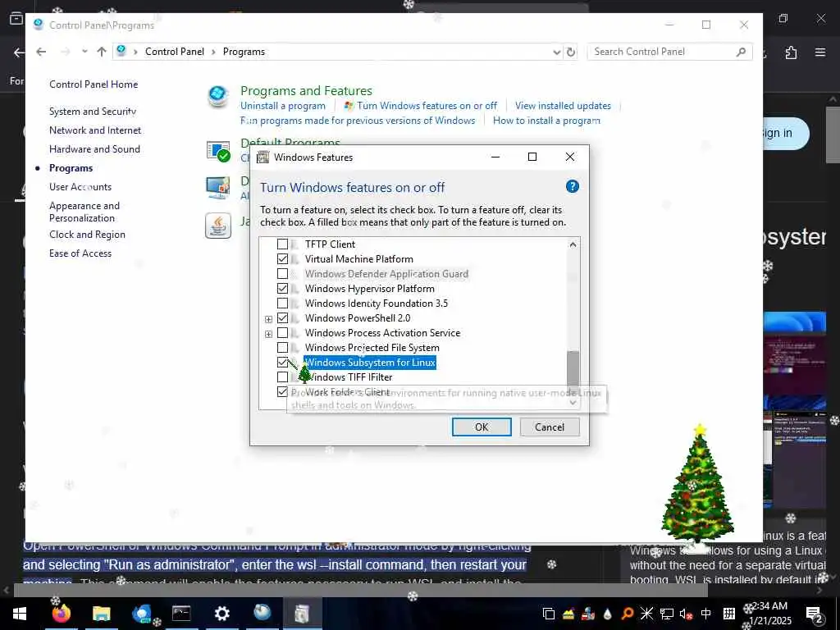Click the Chinese IME tray indicator
The height and width of the screenshot is (630, 840).
(706, 614)
